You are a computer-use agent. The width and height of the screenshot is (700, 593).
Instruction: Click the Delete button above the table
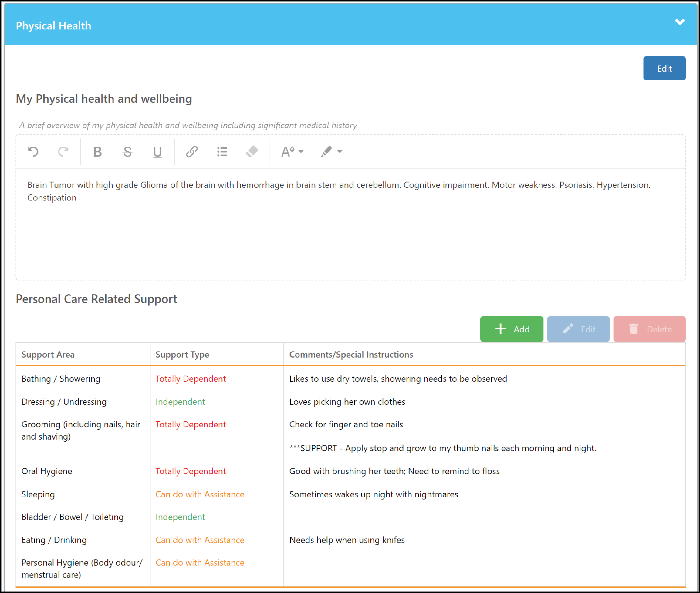click(x=649, y=329)
